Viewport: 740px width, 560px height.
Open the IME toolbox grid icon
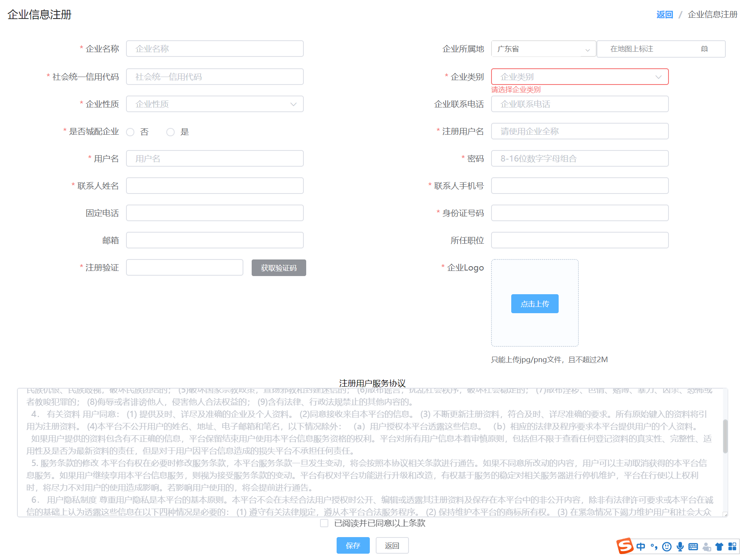(x=732, y=547)
